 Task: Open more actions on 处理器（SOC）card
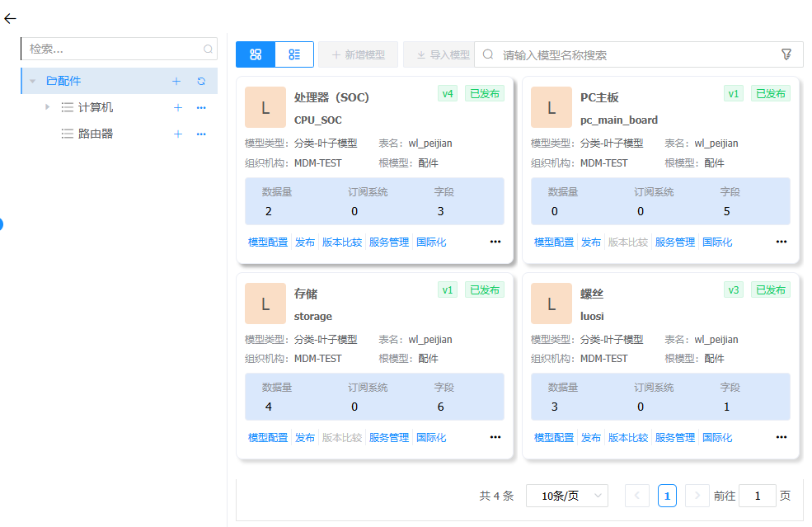click(x=495, y=242)
